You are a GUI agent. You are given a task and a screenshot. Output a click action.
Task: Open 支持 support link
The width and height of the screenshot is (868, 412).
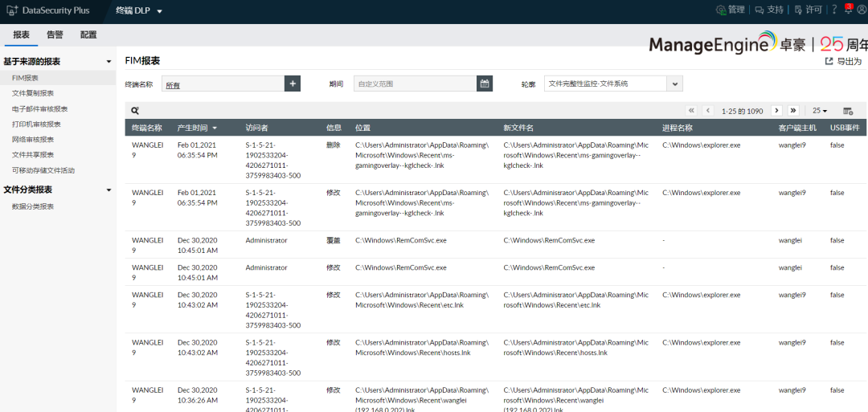click(x=769, y=10)
